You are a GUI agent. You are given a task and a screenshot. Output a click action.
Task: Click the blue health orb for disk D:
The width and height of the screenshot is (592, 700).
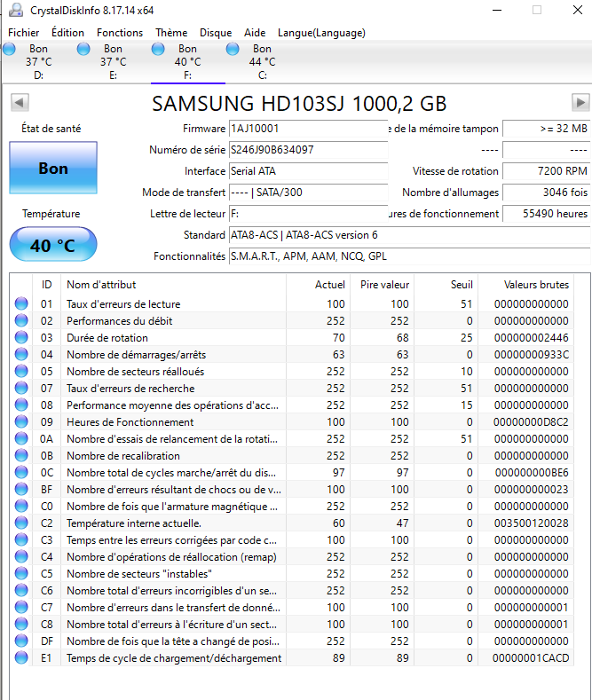click(x=10, y=49)
